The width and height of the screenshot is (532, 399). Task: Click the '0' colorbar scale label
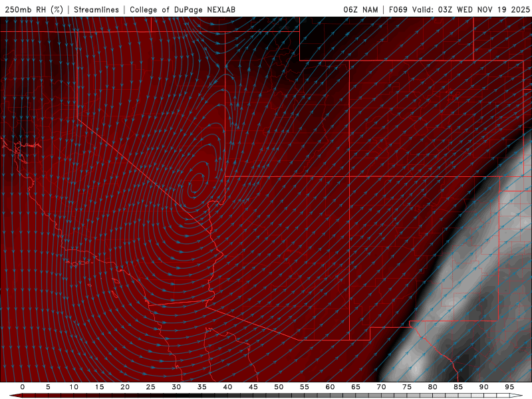tap(23, 387)
